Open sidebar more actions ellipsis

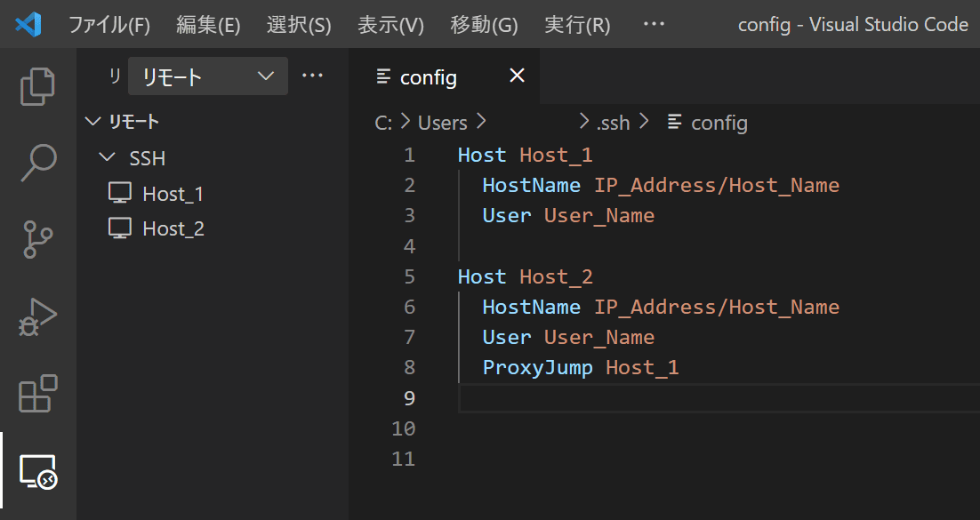(312, 76)
